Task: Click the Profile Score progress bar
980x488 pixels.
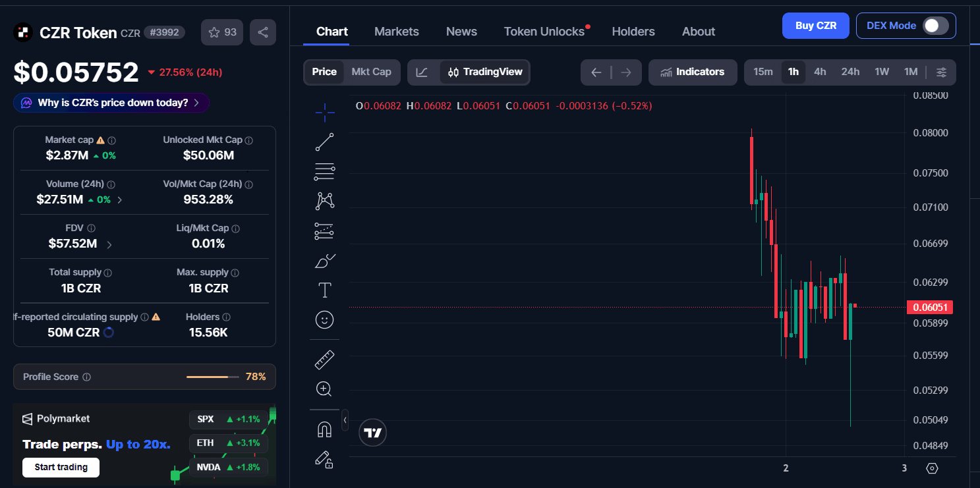Action: (x=212, y=377)
